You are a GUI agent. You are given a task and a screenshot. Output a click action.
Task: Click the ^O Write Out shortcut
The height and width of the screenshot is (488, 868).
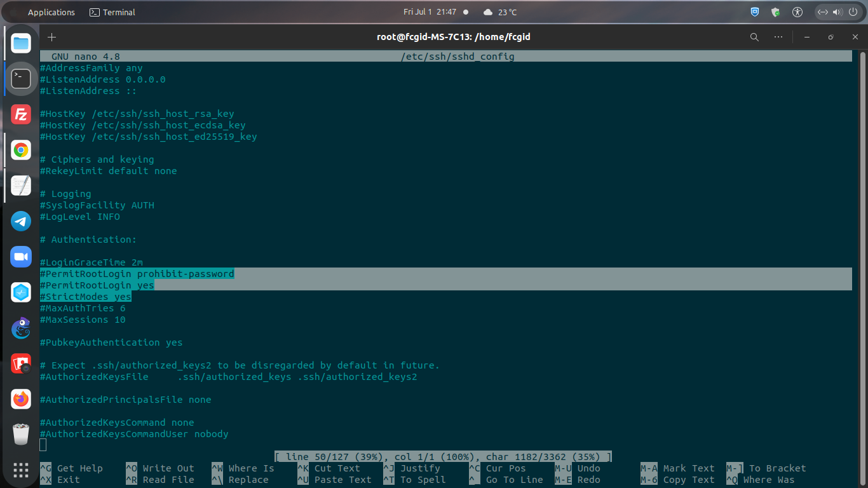pyautogui.click(x=160, y=468)
